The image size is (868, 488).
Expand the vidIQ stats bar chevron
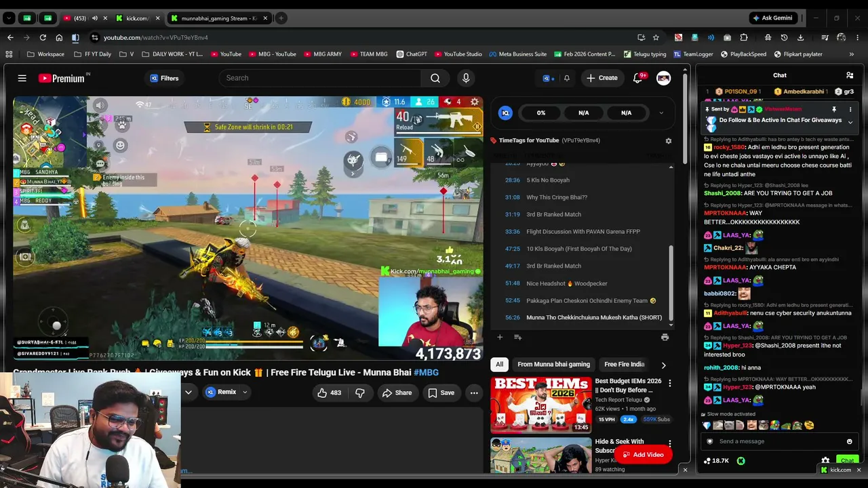coord(661,113)
